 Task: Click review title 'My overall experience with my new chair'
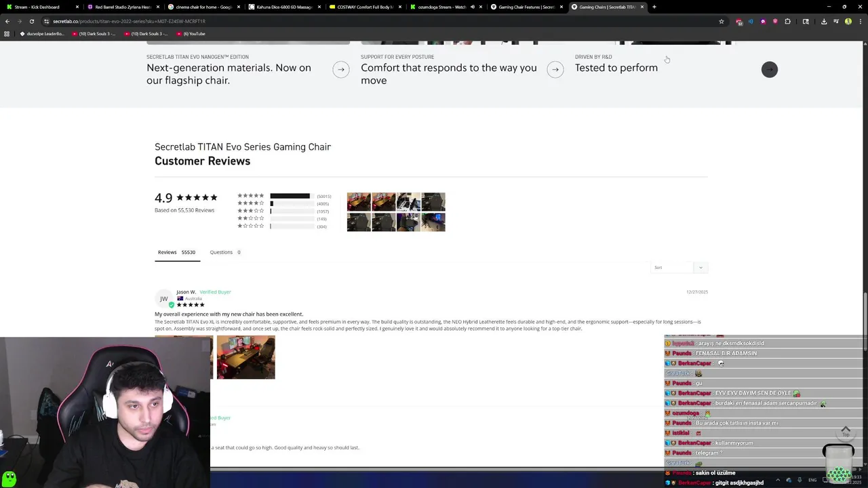pyautogui.click(x=229, y=314)
